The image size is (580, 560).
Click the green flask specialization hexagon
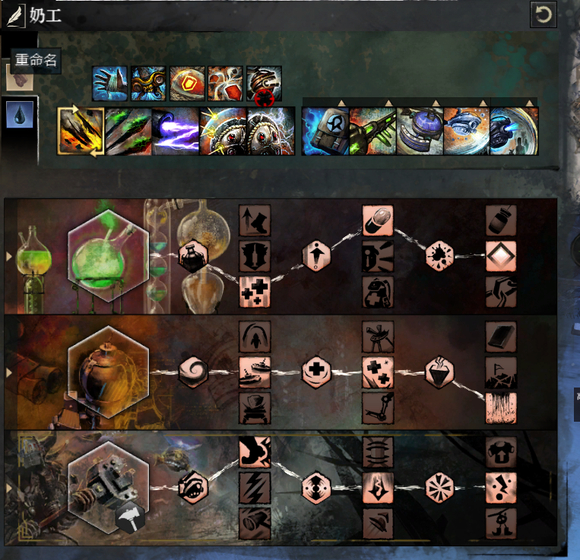tap(108, 256)
